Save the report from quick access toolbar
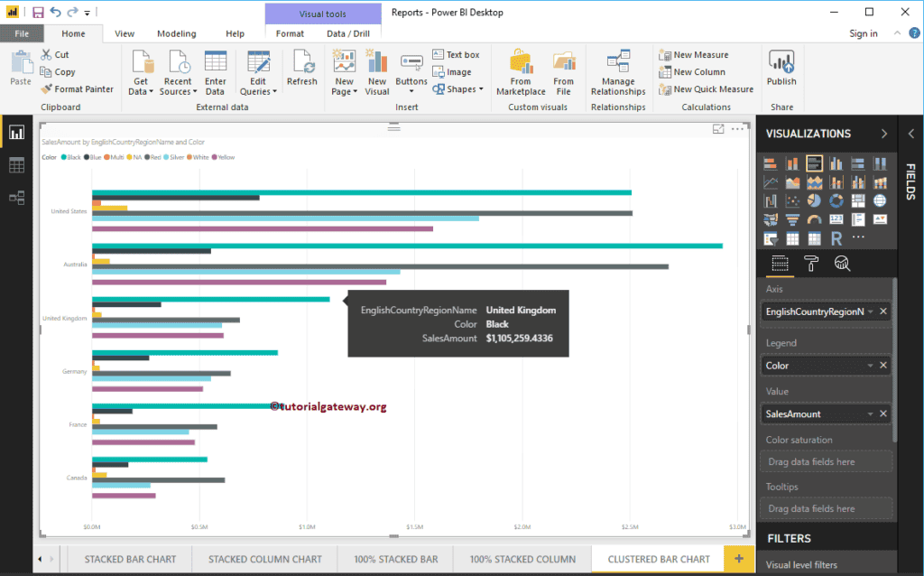The width and height of the screenshot is (924, 576). tap(38, 13)
